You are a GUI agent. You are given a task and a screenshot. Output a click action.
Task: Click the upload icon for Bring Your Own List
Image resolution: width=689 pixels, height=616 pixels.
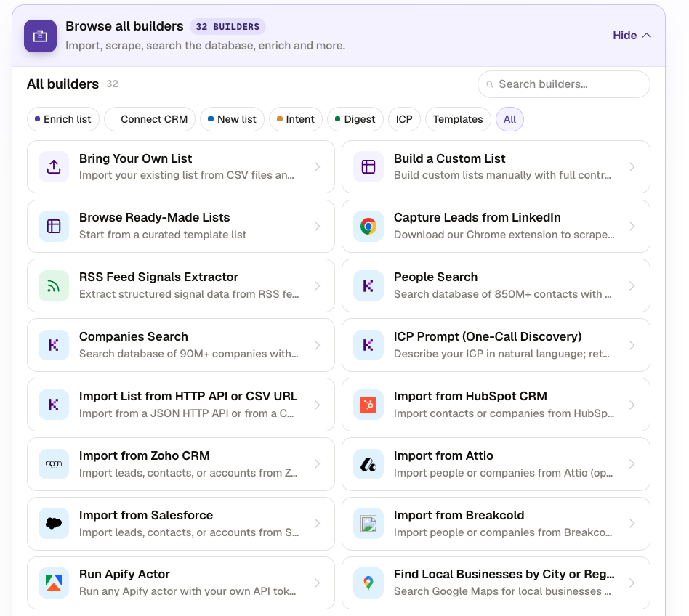coord(54,167)
